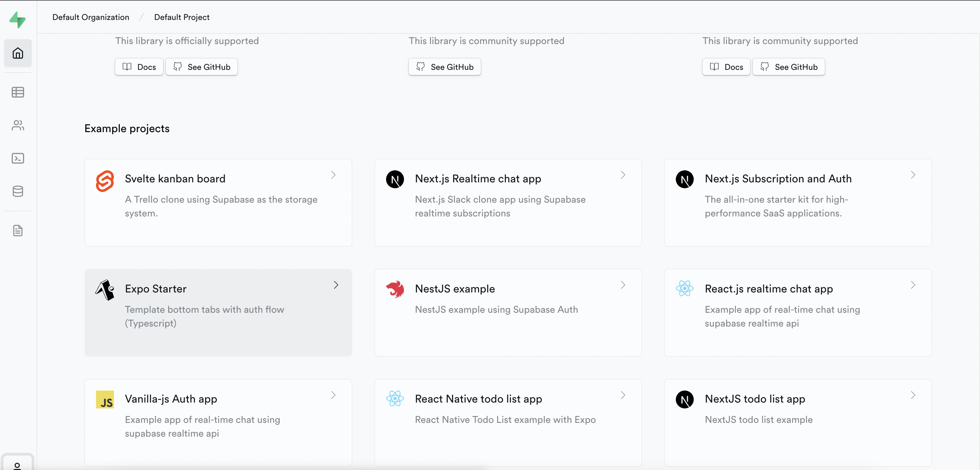The image size is (980, 470).
Task: Click the Supabase logo icon
Action: point(18,19)
